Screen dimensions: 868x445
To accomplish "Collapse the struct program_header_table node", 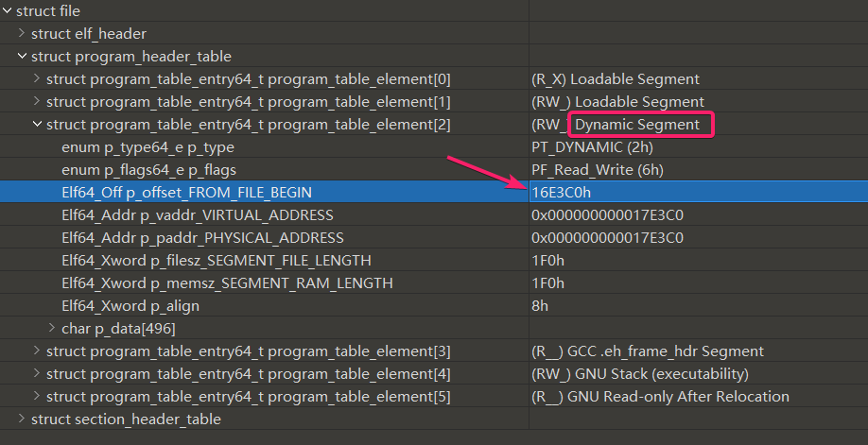I will point(22,57).
